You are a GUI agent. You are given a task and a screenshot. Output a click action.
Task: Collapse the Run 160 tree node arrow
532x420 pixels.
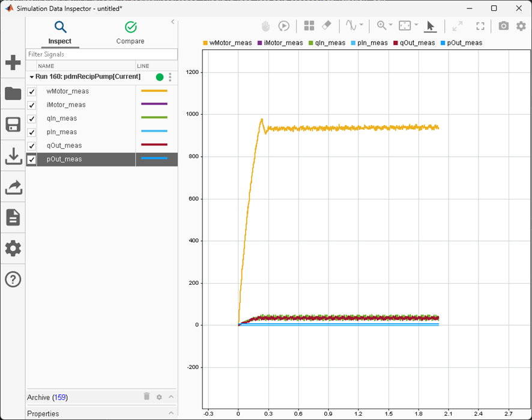pyautogui.click(x=32, y=77)
